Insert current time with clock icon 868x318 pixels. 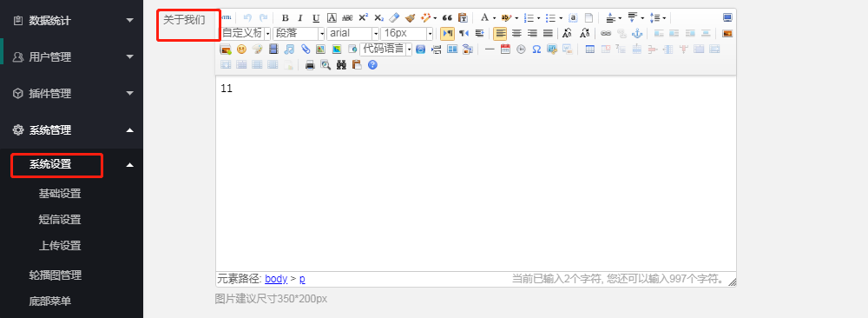(521, 50)
